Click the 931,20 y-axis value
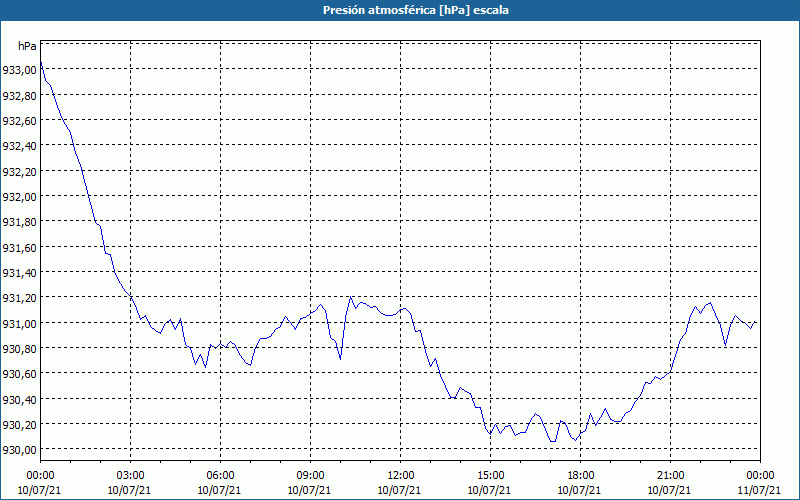 coord(19,298)
